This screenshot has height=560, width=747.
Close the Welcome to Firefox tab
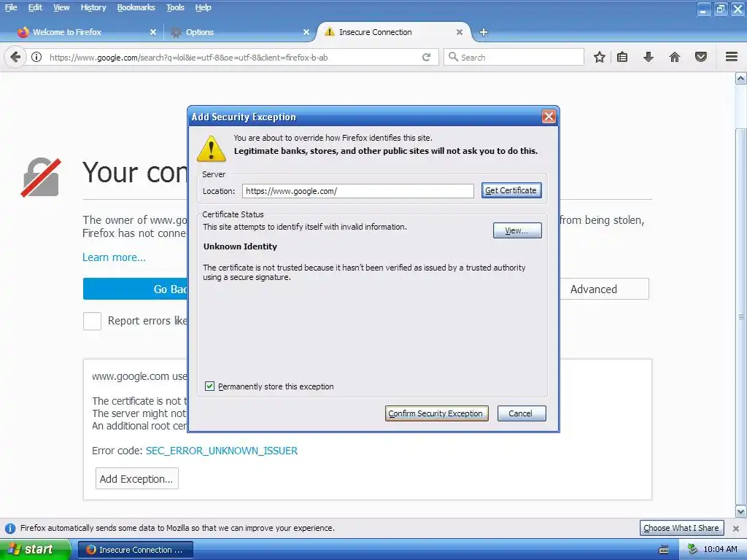pos(153,32)
